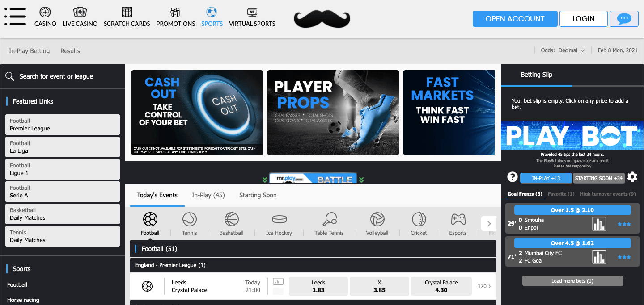Click Load more bets (1)

(572, 281)
